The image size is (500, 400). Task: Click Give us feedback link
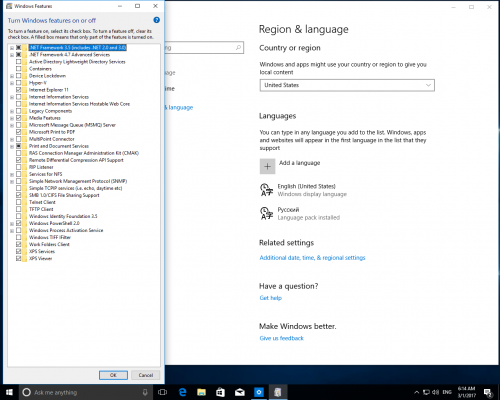(x=282, y=338)
